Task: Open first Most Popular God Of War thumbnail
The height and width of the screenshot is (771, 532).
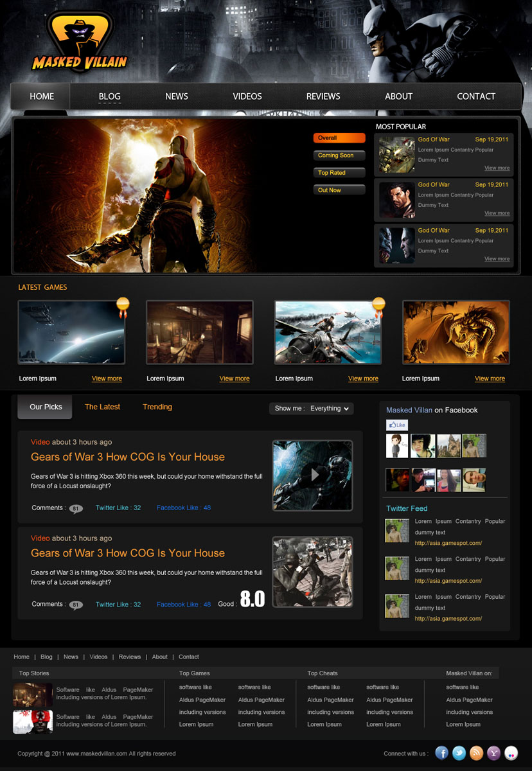Action: (396, 154)
